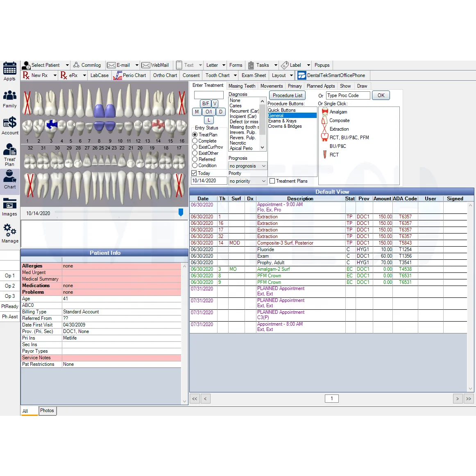Open the Images module
The image size is (476, 476).
tap(10, 207)
